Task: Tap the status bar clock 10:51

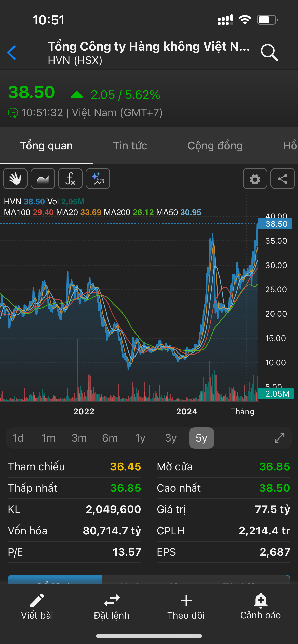Action: pyautogui.click(x=49, y=20)
